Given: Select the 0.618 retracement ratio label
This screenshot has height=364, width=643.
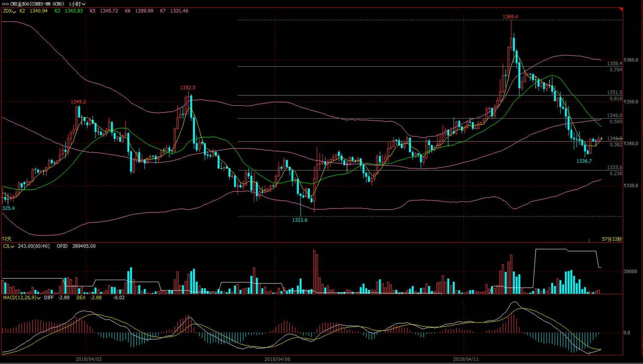Looking at the screenshot, I should pos(616,99).
